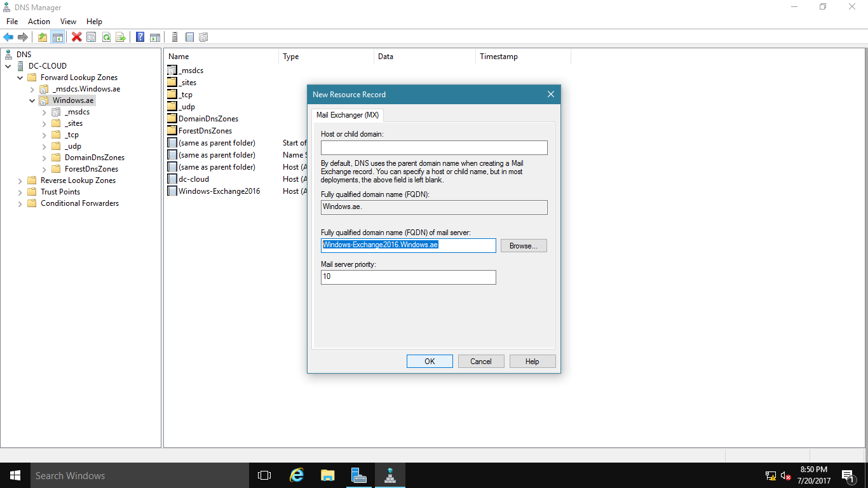The height and width of the screenshot is (488, 868).
Task: Collapse the Windows.ae zone node
Action: tap(32, 100)
